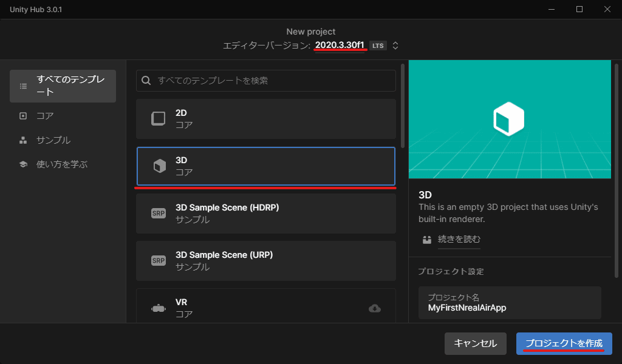The width and height of the screenshot is (622, 364).
Task: Click the サンプル category icon
Action: click(23, 140)
